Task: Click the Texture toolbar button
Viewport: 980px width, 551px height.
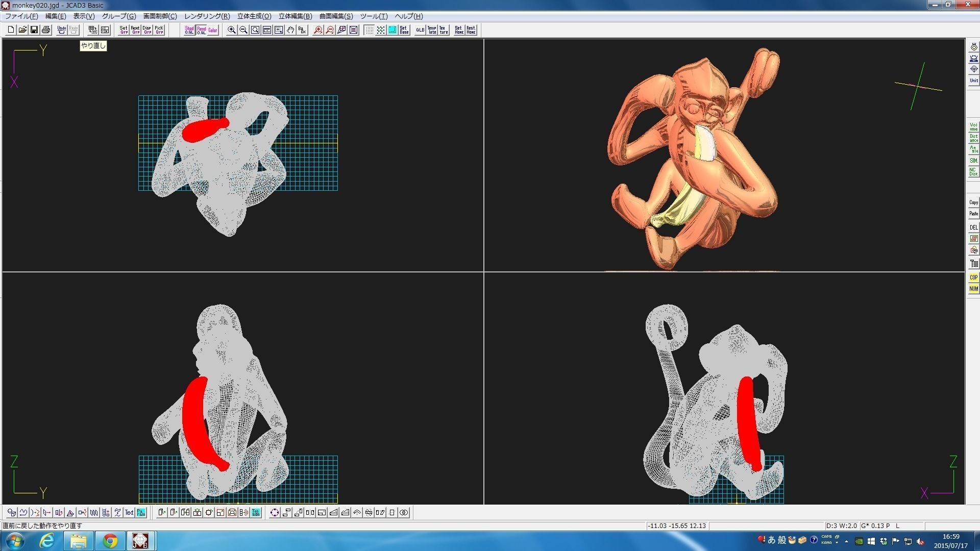Action: coord(444,30)
